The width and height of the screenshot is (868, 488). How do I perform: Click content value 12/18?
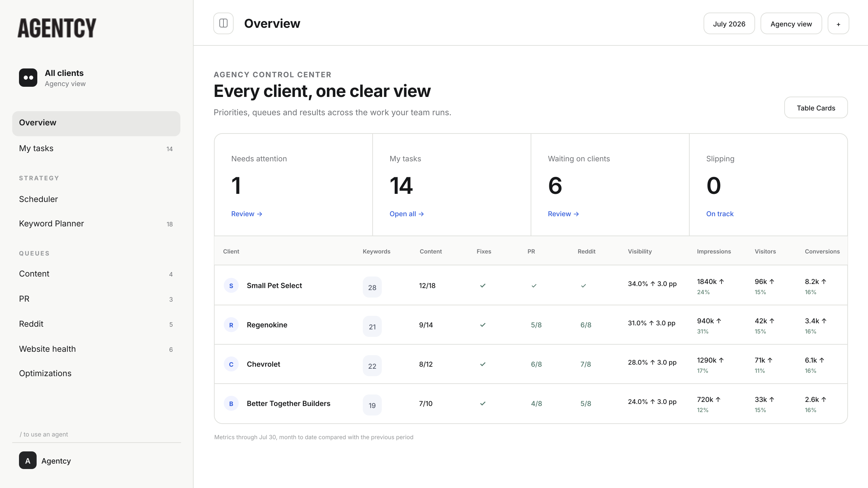click(x=427, y=286)
